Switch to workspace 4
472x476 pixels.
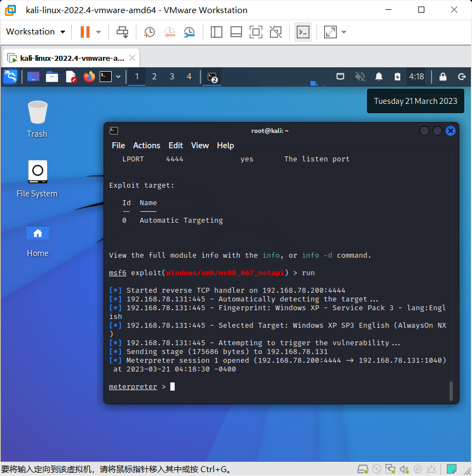tap(189, 77)
